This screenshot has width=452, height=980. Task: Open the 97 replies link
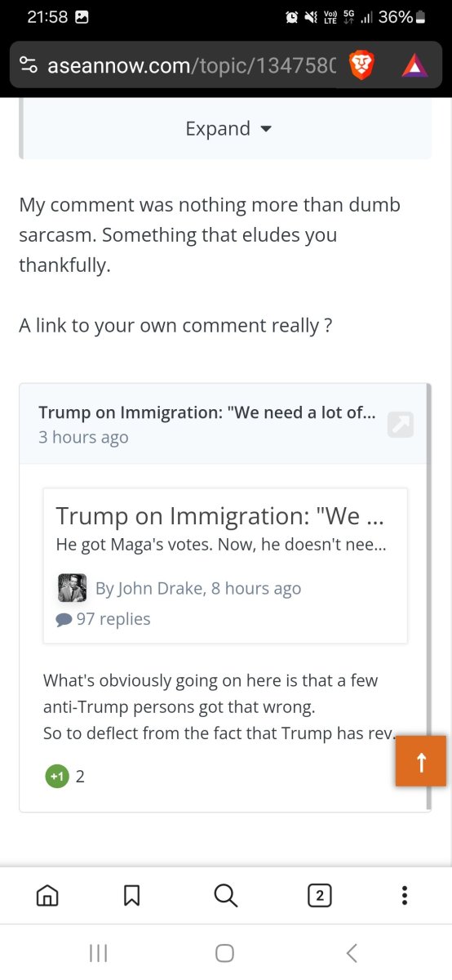coord(104,619)
